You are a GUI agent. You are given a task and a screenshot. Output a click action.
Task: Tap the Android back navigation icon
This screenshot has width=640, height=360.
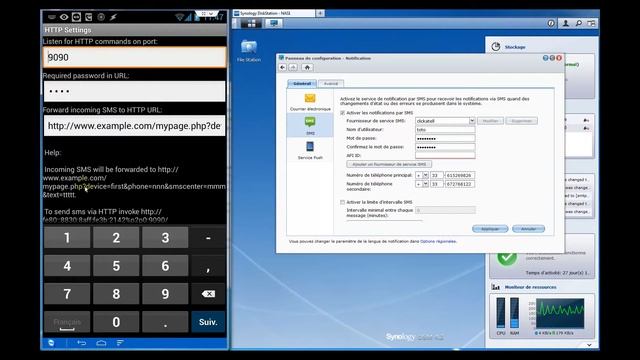pyautogui.click(x=82, y=343)
